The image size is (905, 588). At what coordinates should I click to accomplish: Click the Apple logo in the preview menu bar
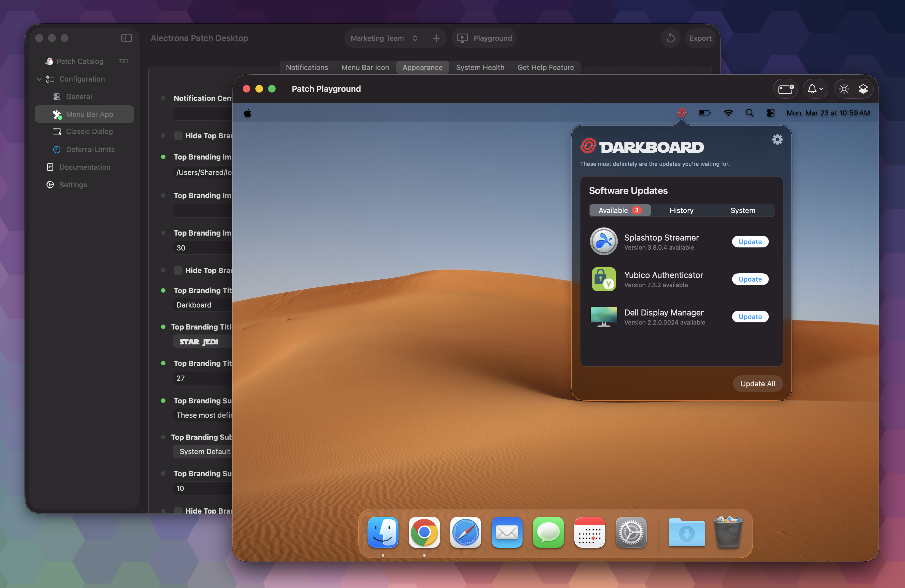[x=248, y=113]
